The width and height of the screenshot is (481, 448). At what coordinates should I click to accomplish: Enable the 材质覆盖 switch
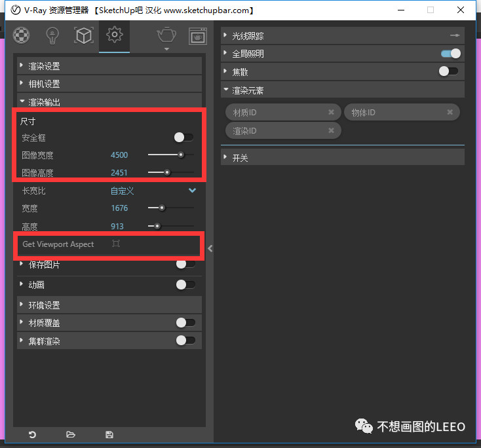pyautogui.click(x=185, y=323)
